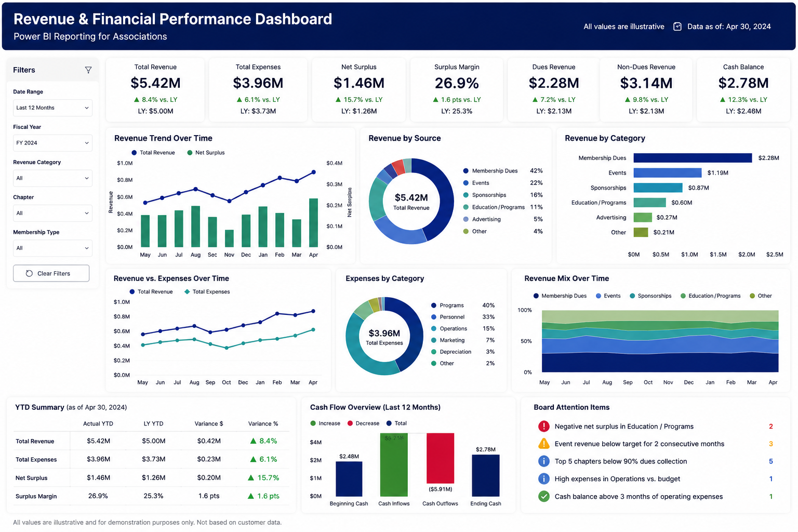Toggle Total Expenses legend in Revenue vs. Expenses
Viewport: 798px width, 532px height.
207,292
